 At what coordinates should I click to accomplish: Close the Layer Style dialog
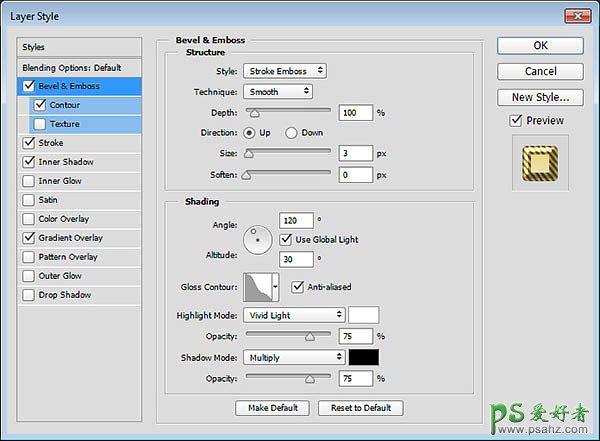click(577, 15)
